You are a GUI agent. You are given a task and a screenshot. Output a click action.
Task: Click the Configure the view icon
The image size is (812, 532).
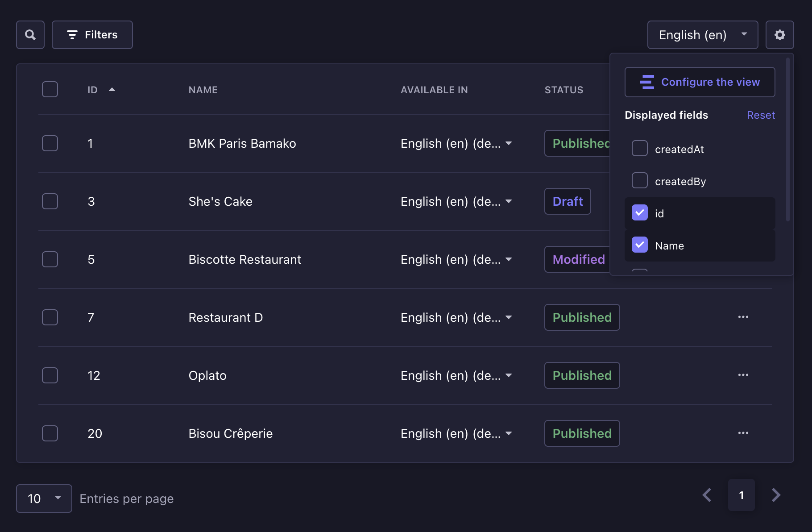647,82
